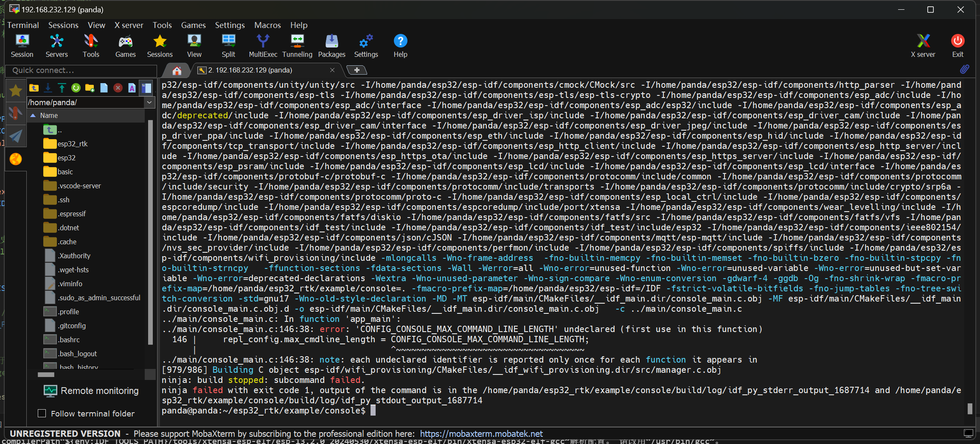Click the file list horizontal scrollbar thumb
This screenshot has height=444, width=980.
tap(46, 374)
